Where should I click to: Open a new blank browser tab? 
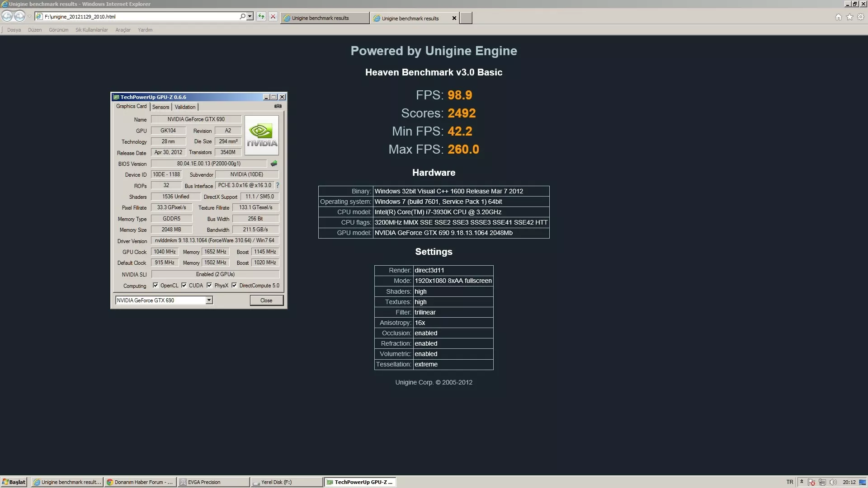466,18
